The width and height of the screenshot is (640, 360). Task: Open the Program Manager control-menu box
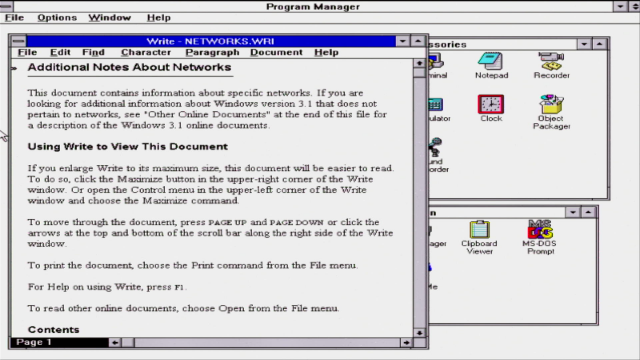click(x=6, y=6)
